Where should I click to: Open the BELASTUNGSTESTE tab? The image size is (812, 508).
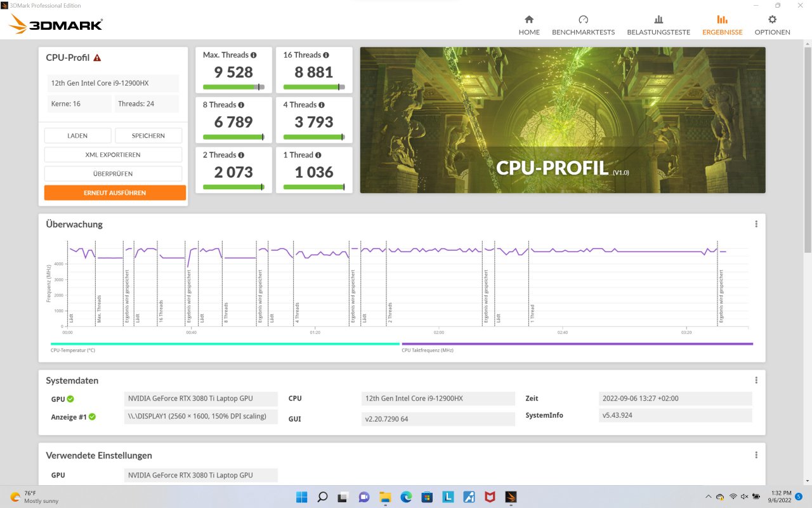pyautogui.click(x=658, y=25)
